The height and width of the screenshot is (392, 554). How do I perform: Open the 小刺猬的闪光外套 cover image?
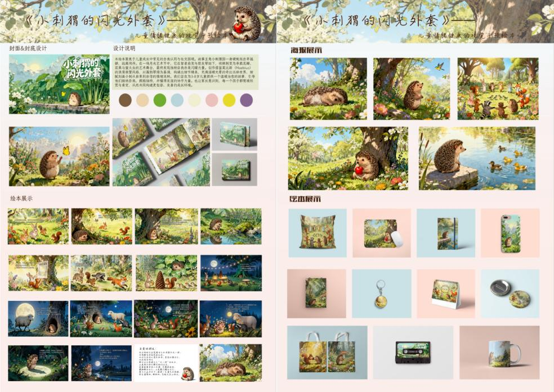[59, 84]
